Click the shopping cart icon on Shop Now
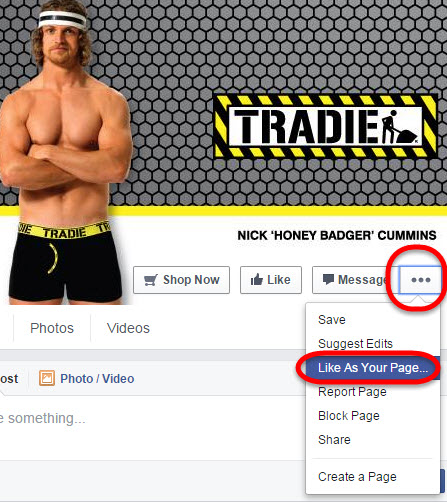The image size is (447, 502). (x=150, y=280)
